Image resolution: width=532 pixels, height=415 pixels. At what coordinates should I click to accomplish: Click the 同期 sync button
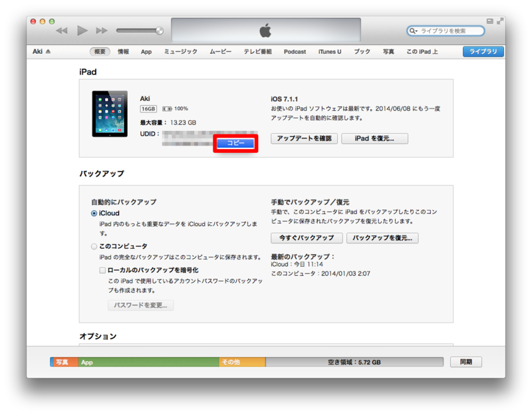point(466,362)
